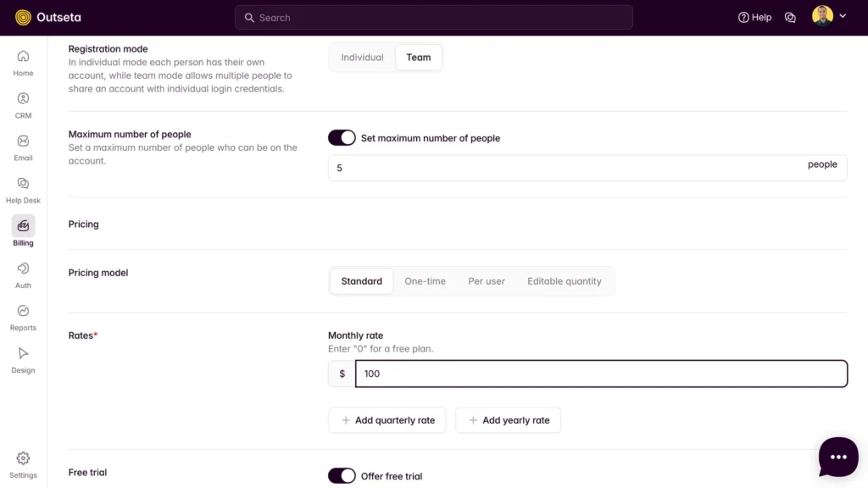
Task: Open the Email section icon
Action: pyautogui.click(x=23, y=147)
